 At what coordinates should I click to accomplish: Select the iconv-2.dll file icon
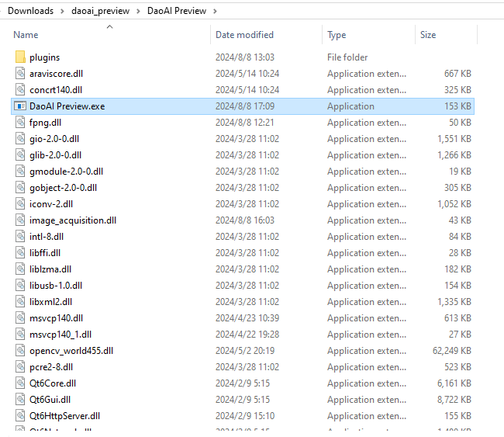tap(20, 203)
